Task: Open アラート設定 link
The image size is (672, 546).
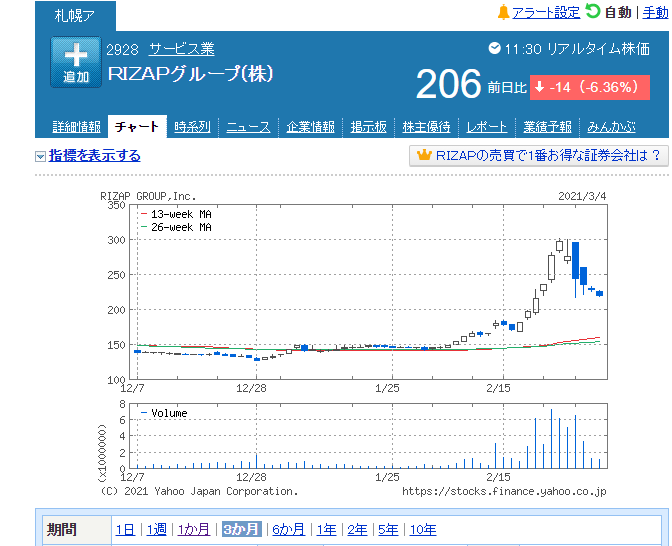Action: 546,13
